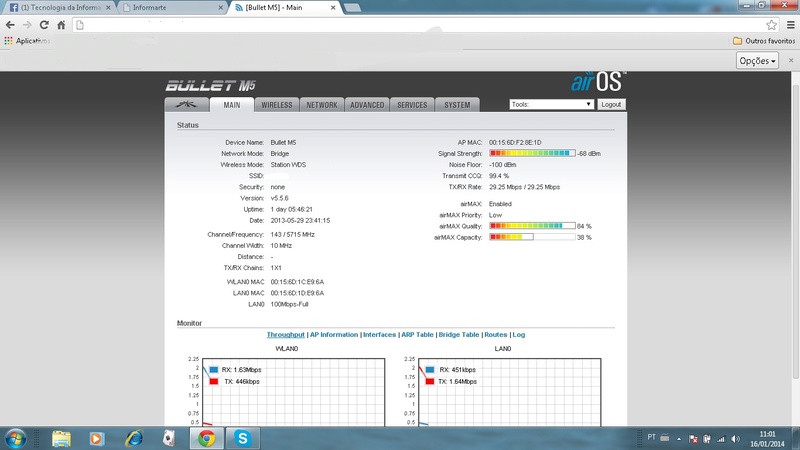
Task: Open Outros favoritos folder
Action: [x=764, y=41]
